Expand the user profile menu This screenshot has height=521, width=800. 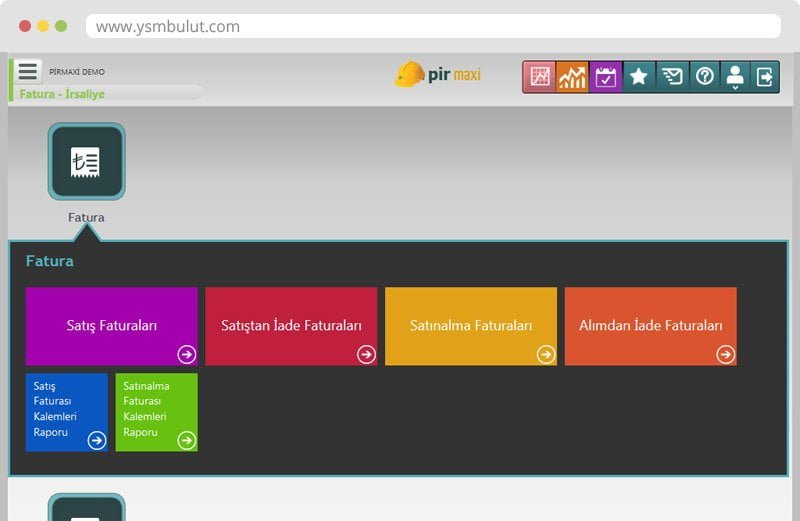pyautogui.click(x=735, y=77)
